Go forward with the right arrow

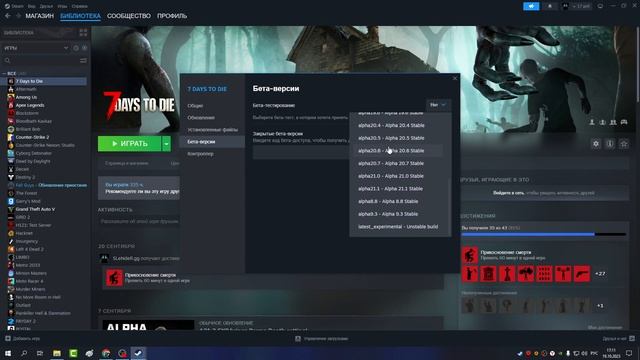point(18,16)
